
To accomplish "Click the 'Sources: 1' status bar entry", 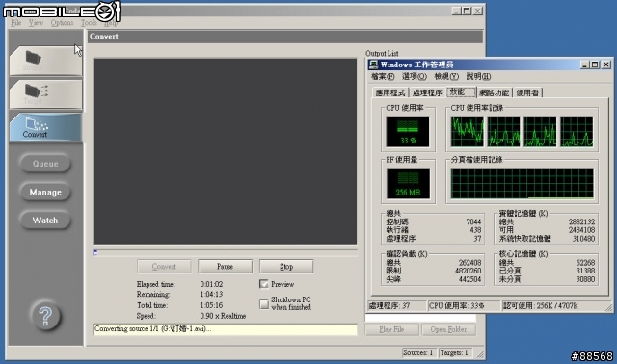I will coord(417,352).
